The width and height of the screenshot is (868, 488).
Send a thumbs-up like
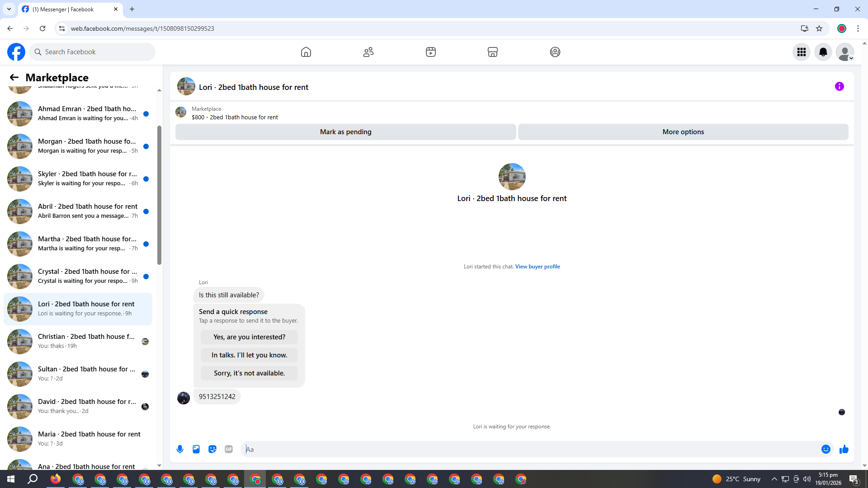(844, 449)
